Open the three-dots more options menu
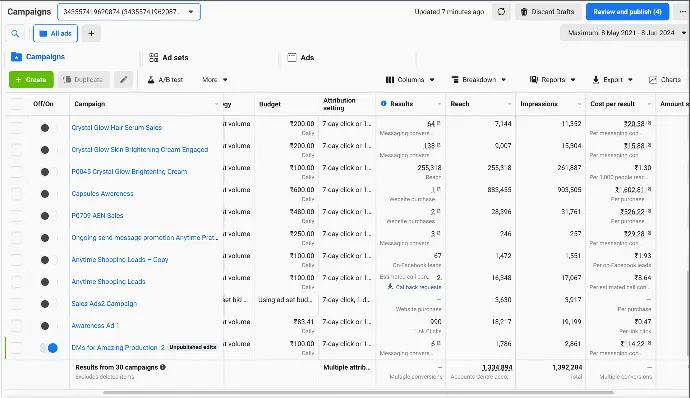This screenshot has width=690, height=398. pos(683,12)
